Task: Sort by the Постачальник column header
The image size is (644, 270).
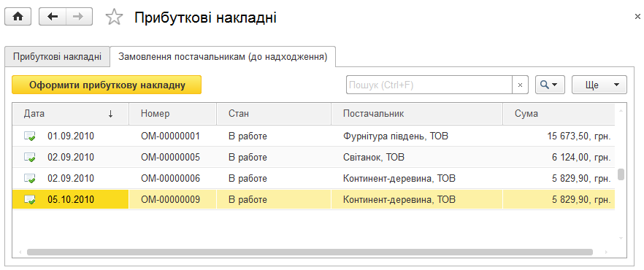Action: (x=417, y=114)
